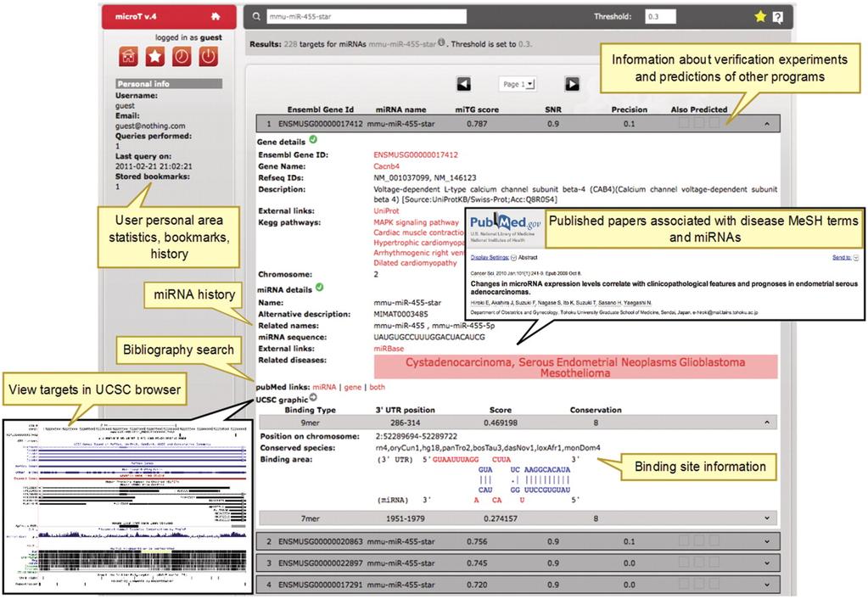The height and width of the screenshot is (599, 868).
Task: Click info icon beside mmu-miR-455-star in results
Action: tap(441, 42)
